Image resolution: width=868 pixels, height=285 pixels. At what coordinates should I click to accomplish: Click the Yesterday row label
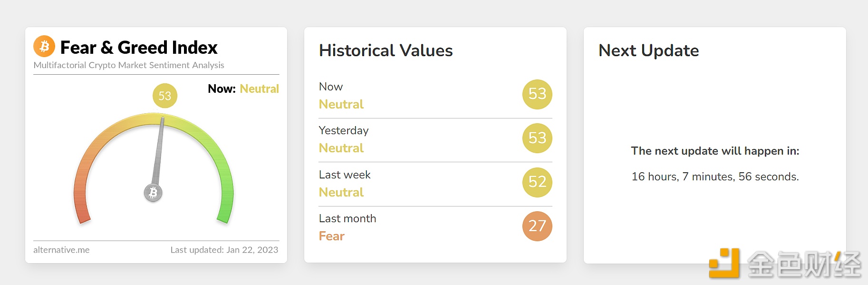344,130
